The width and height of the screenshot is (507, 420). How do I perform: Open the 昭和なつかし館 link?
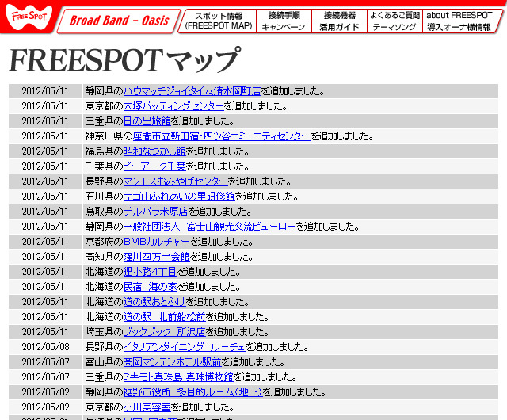click(154, 151)
